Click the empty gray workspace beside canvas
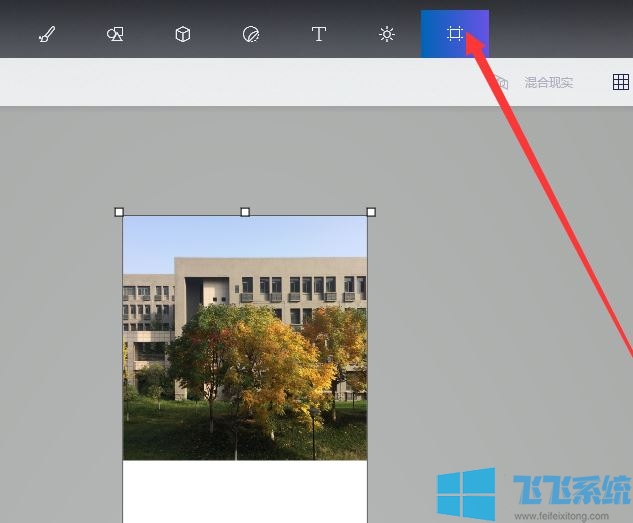Viewport: 633px width, 523px height. click(x=500, y=300)
